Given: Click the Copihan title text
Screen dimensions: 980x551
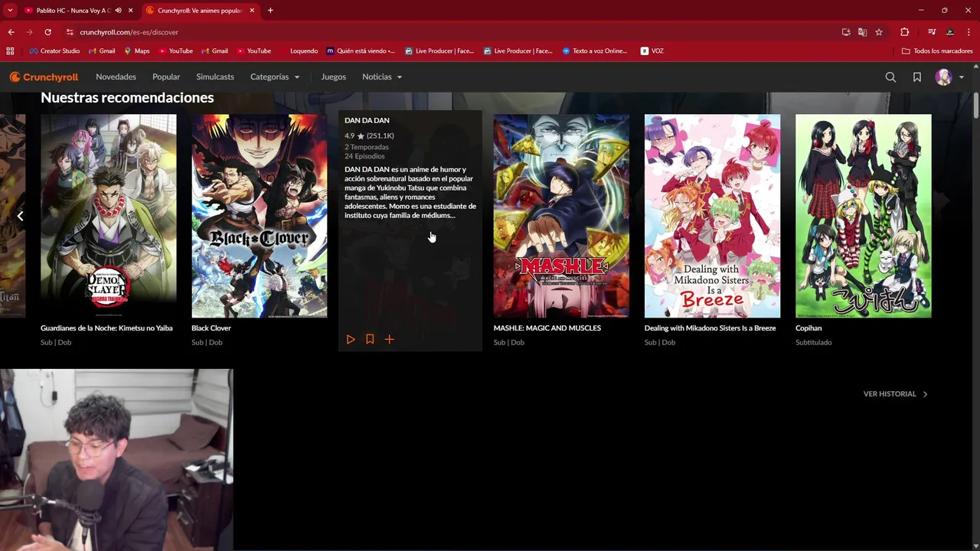Looking at the screenshot, I should point(808,328).
